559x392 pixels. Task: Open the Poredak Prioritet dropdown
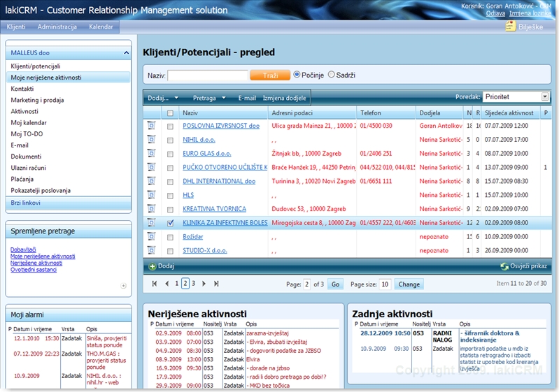544,97
